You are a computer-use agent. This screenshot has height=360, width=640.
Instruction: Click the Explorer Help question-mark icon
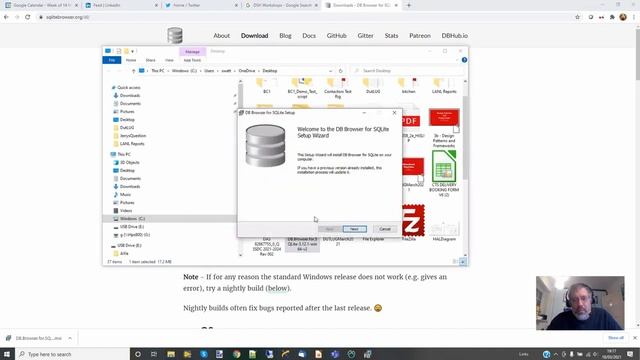464,60
